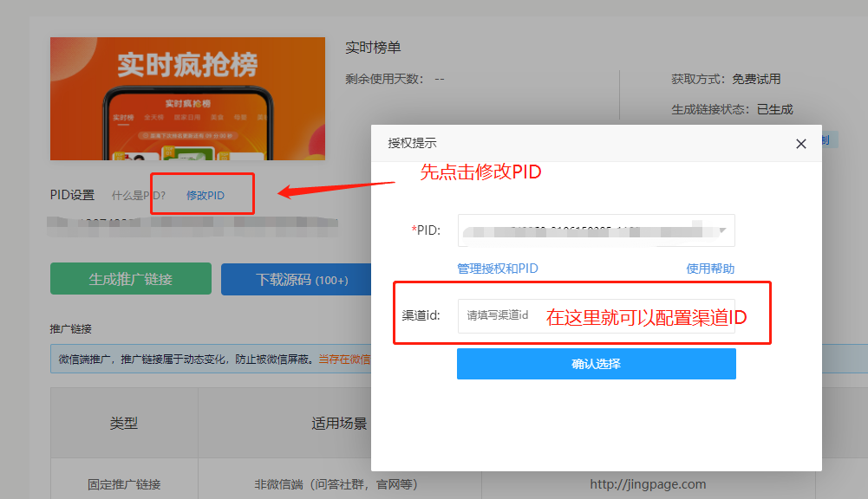Click the 类型 table column header
Screen dimensions: 868x499
123,424
